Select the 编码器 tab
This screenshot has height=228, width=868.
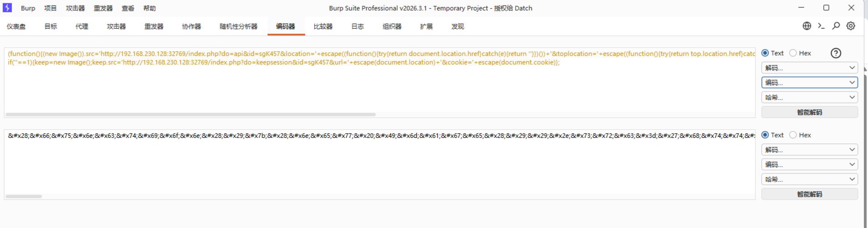point(286,26)
